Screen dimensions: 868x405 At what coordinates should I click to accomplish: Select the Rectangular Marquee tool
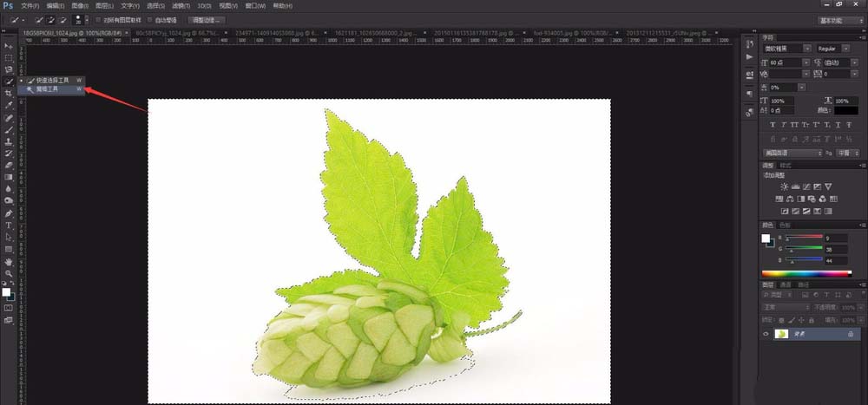click(x=9, y=57)
